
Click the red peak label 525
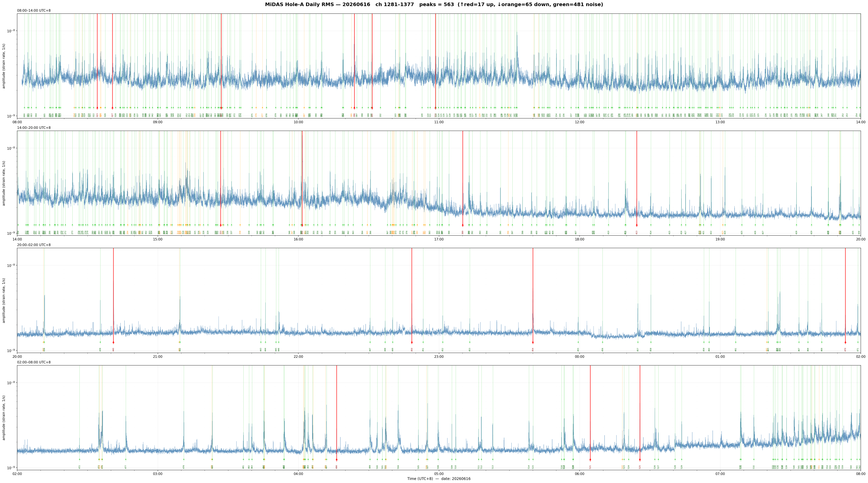[x=640, y=467]
